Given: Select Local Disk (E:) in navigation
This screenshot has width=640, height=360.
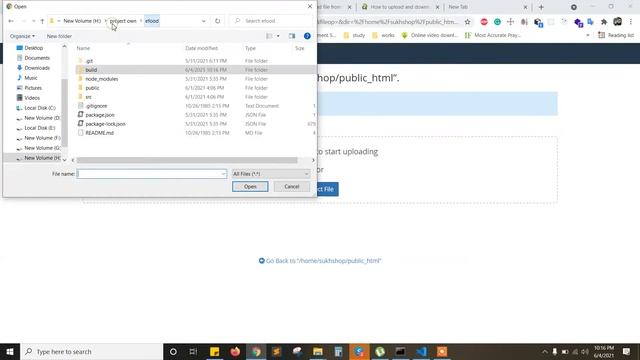Looking at the screenshot, I should click(40, 128).
